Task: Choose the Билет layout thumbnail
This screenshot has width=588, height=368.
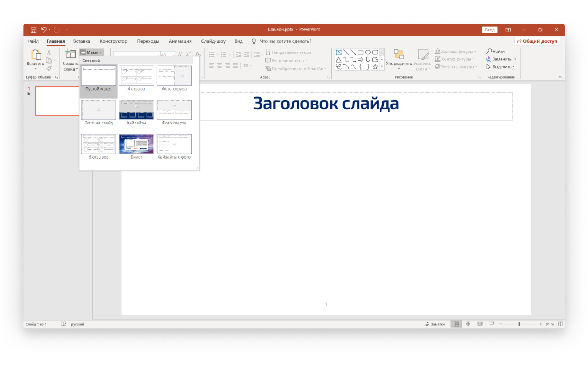Action: [x=136, y=144]
